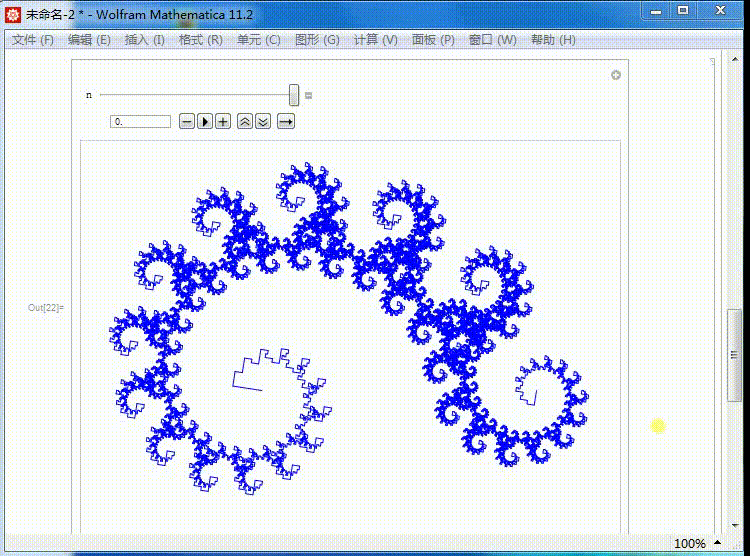Click the blue dragon curve fractal graphic
This screenshot has width=750, height=556.
coord(349,328)
